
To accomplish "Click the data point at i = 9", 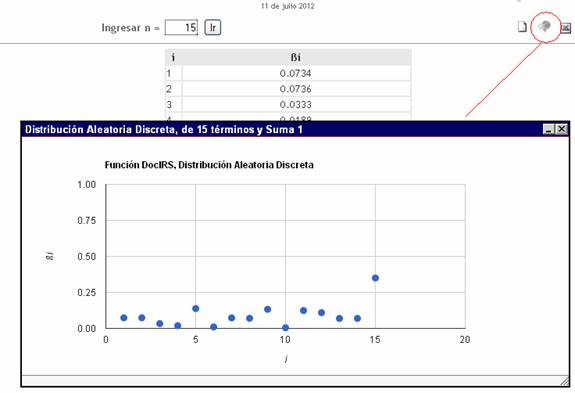I will (267, 309).
